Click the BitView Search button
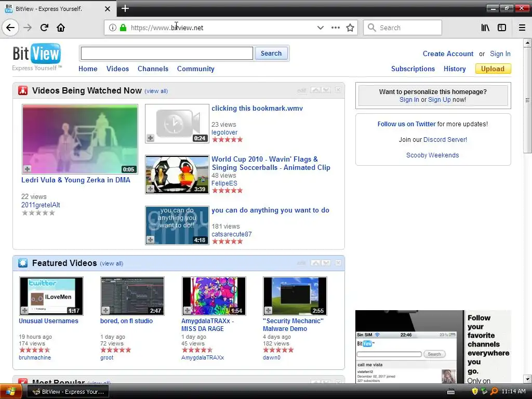This screenshot has height=399, width=532. [x=271, y=54]
